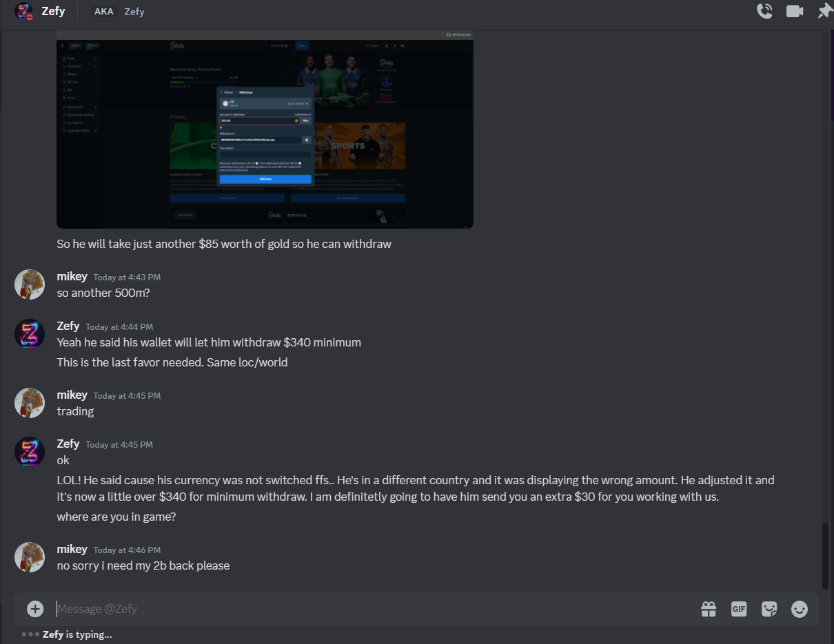This screenshot has height=644, width=834.
Task: Start a video call icon
Action: [x=795, y=11]
